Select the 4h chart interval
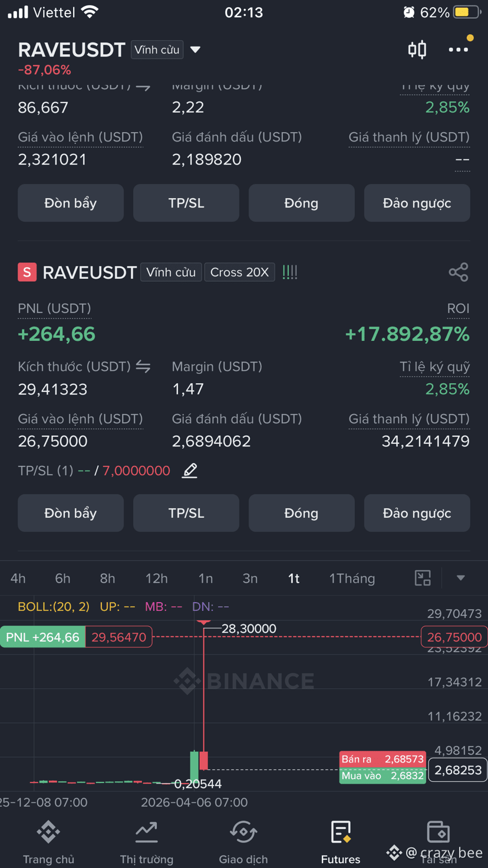This screenshot has width=488, height=868. tap(18, 578)
